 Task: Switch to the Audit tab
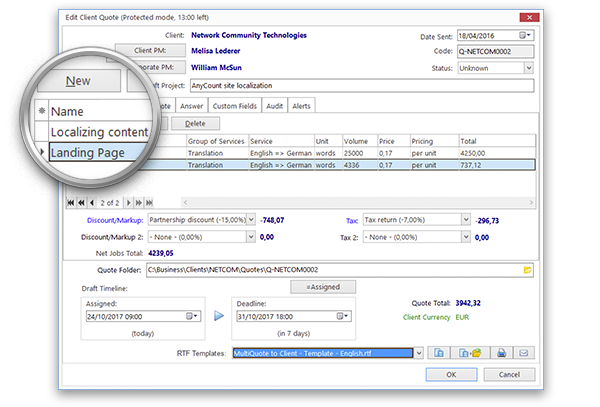275,106
